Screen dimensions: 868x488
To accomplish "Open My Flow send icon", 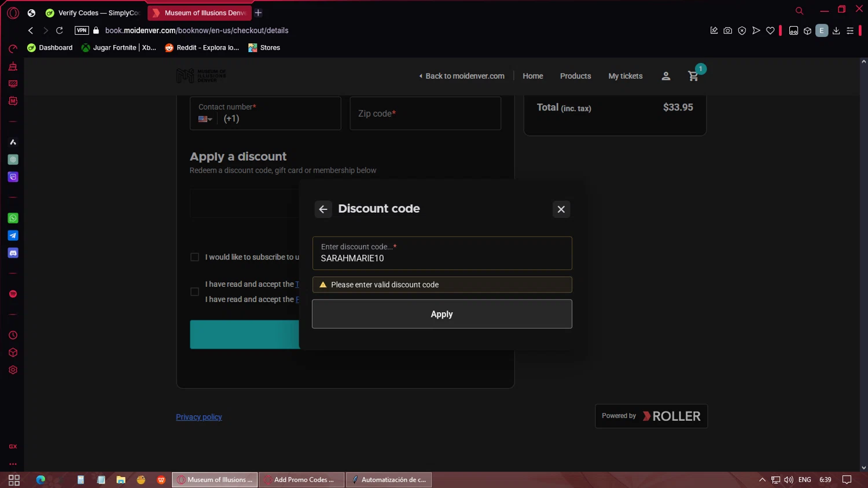I will tap(756, 31).
